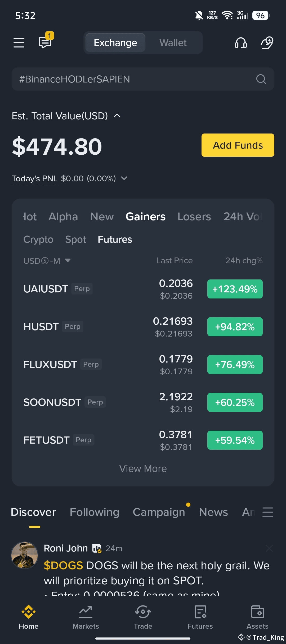The image size is (286, 644).
Task: Select the Exchange mode toggle
Action: [x=115, y=43]
